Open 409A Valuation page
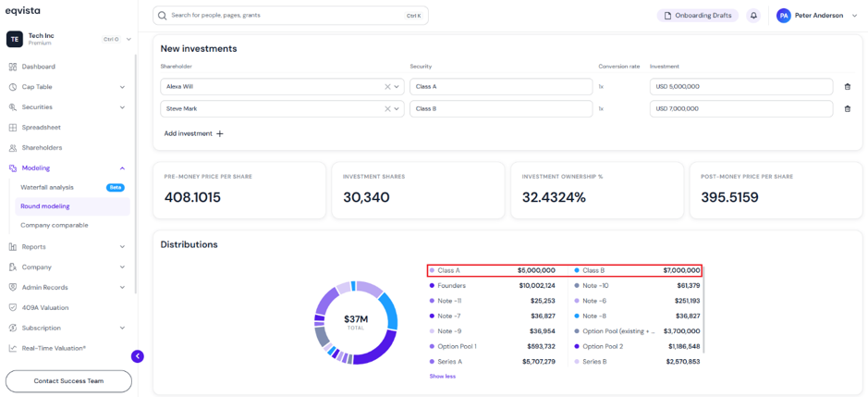 click(x=45, y=308)
